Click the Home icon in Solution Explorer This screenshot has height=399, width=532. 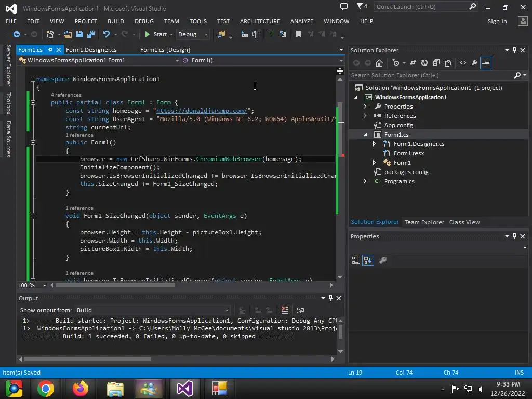pyautogui.click(x=379, y=63)
